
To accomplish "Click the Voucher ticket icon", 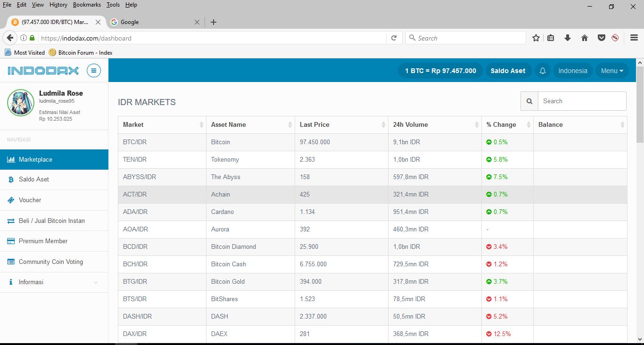I will [x=11, y=200].
